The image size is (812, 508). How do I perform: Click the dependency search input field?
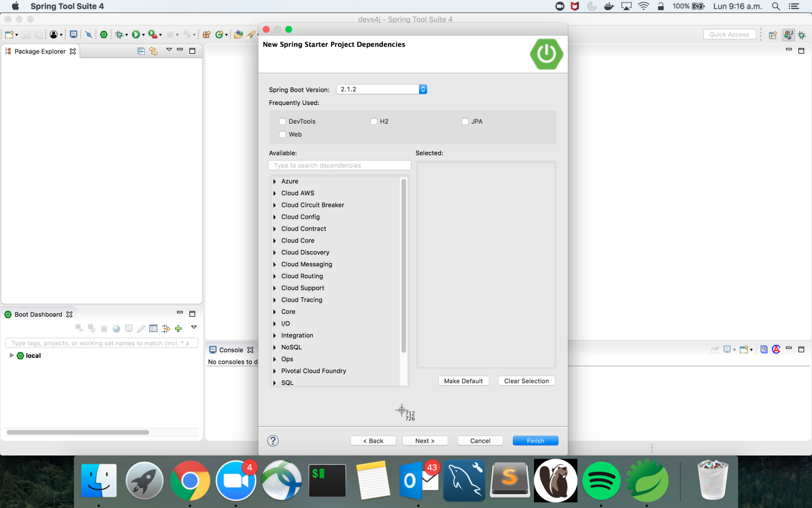tap(339, 165)
